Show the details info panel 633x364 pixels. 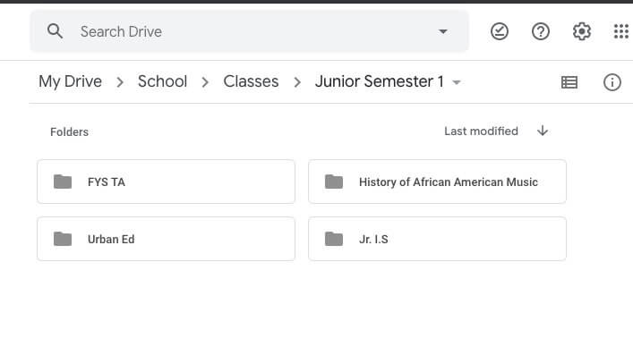point(612,82)
